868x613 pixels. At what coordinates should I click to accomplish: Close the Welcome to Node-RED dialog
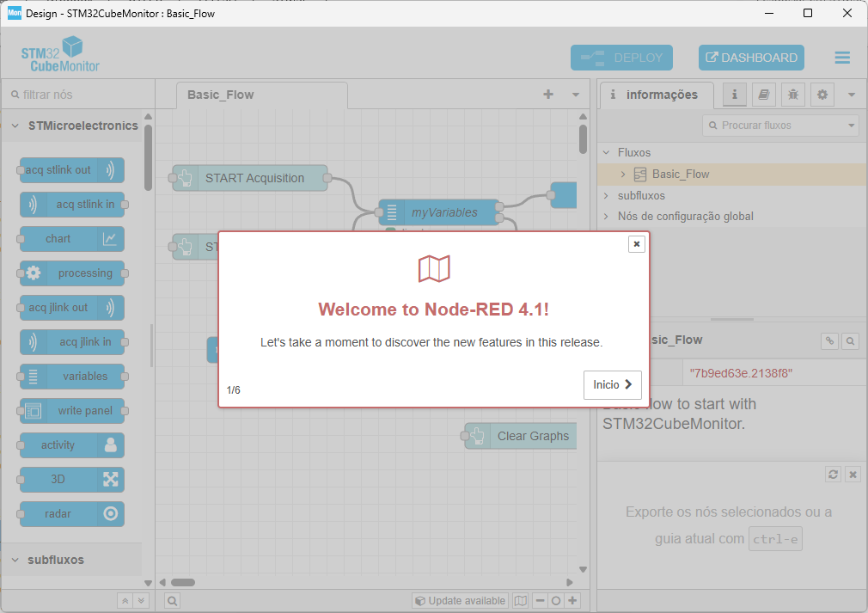636,244
